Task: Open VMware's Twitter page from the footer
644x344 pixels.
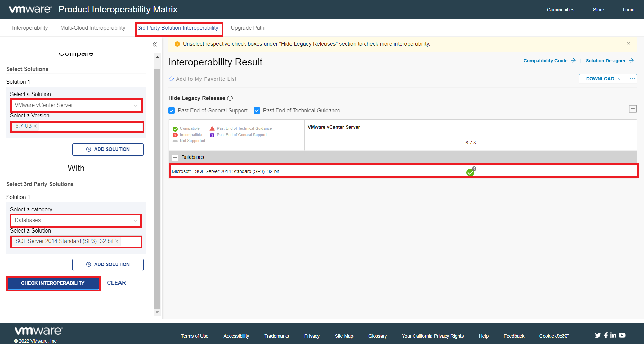Action: click(598, 335)
